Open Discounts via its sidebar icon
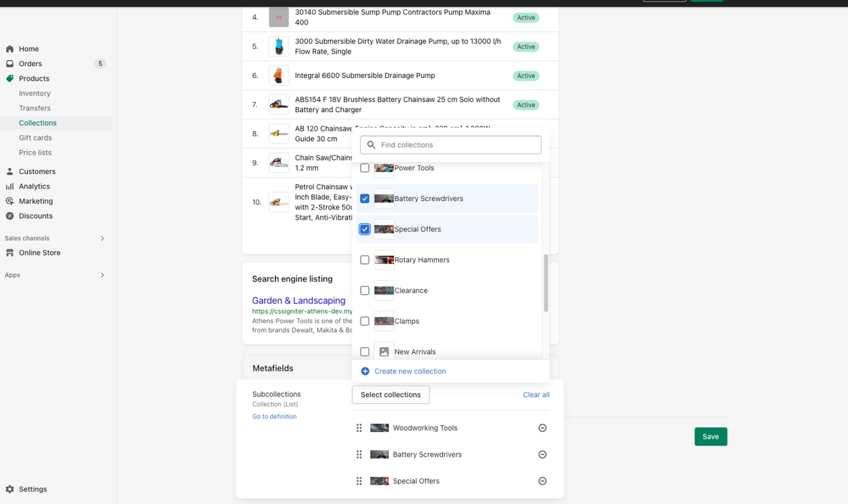The image size is (848, 504). [x=10, y=216]
